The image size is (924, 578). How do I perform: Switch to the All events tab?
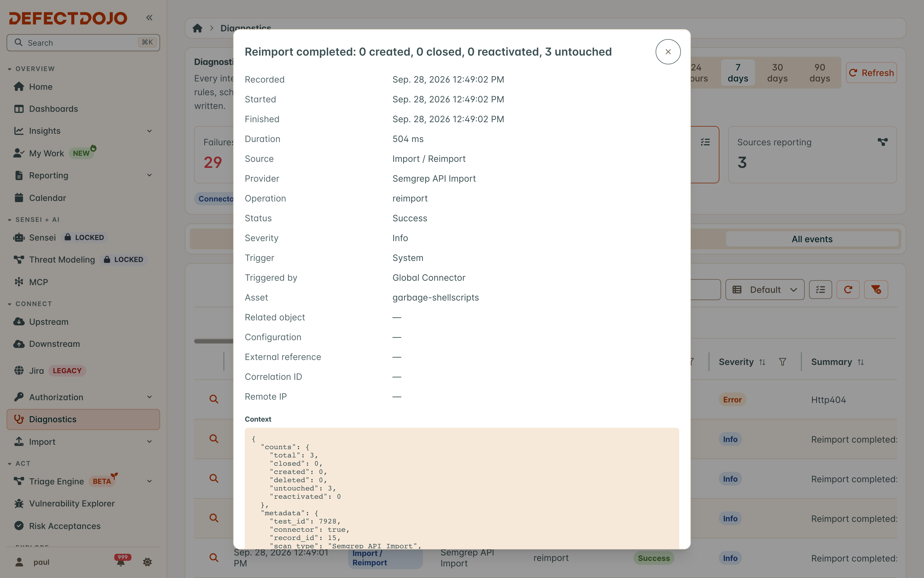[812, 239]
